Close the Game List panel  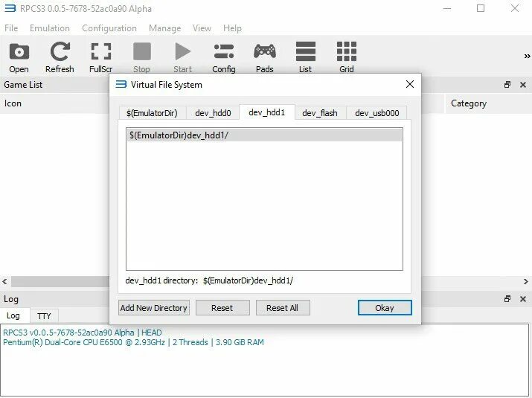click(523, 85)
